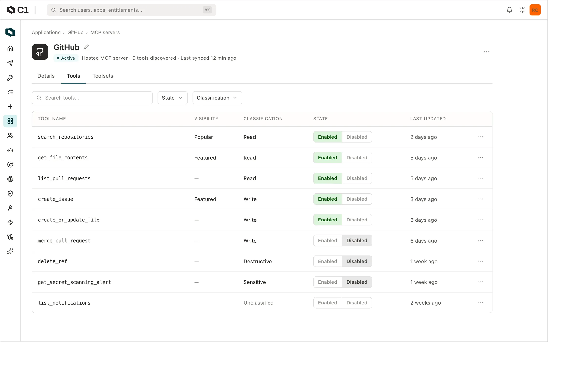Expand the State filter dropdown
The image size is (588, 370).
pos(172,98)
